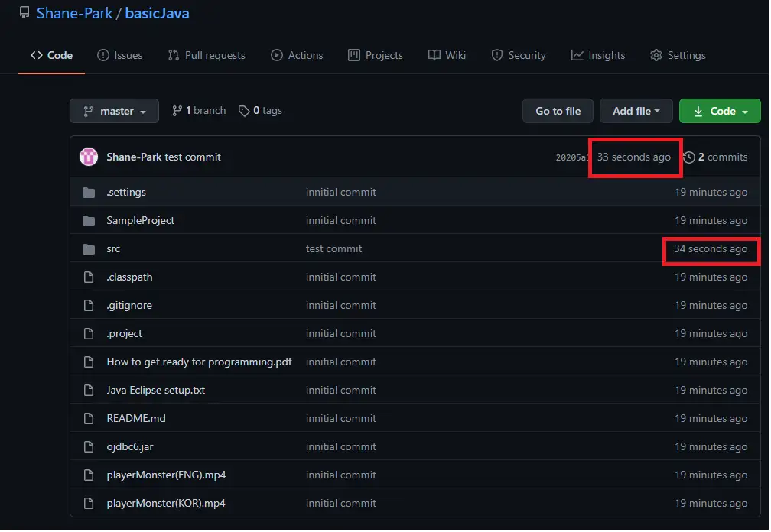Open the Issues tab
771x532 pixels.
point(120,56)
